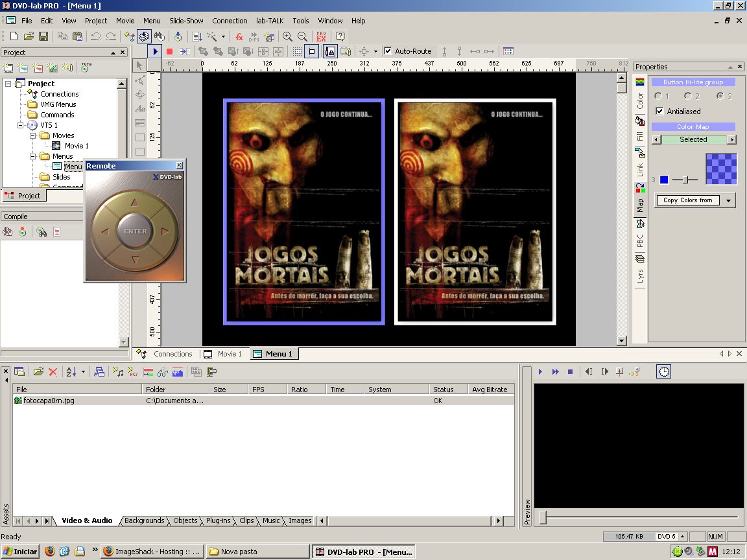Open the Fill properties tab icon
747x560 pixels.
(640, 121)
